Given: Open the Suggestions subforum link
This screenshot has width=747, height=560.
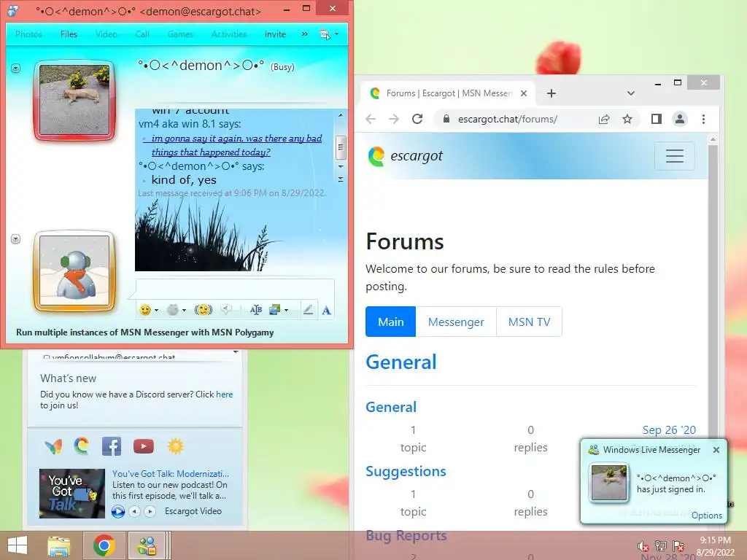Looking at the screenshot, I should point(406,472).
